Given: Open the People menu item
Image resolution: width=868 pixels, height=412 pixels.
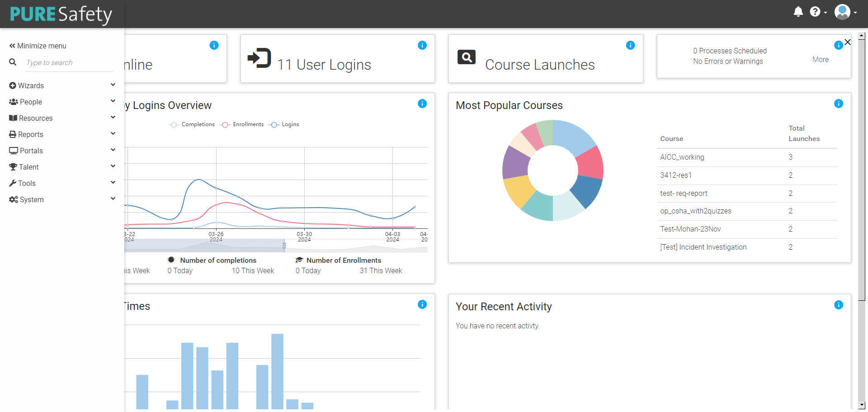Looking at the screenshot, I should tap(30, 102).
